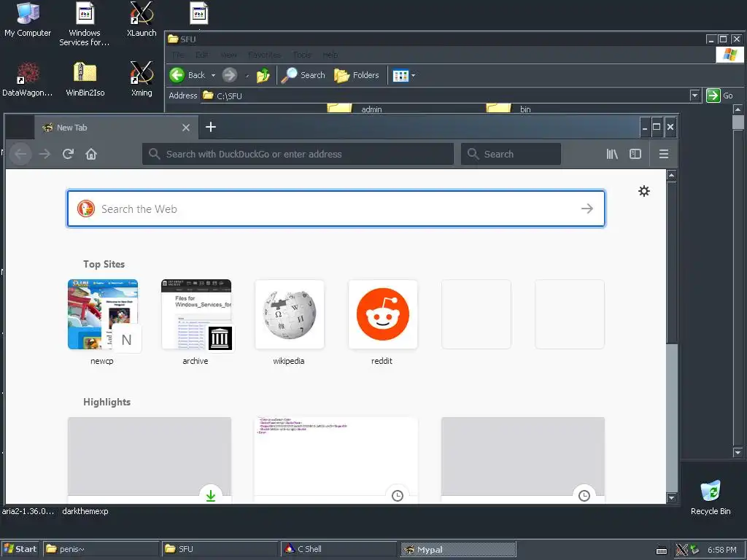Launch XLaunch desktop shortcut
The height and width of the screenshot is (560, 747).
tap(142, 20)
